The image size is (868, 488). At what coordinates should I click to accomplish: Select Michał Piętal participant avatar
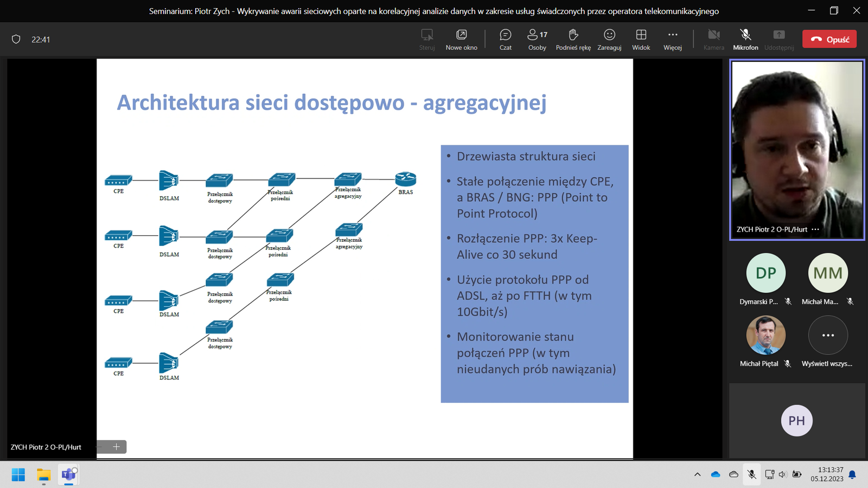tap(765, 335)
